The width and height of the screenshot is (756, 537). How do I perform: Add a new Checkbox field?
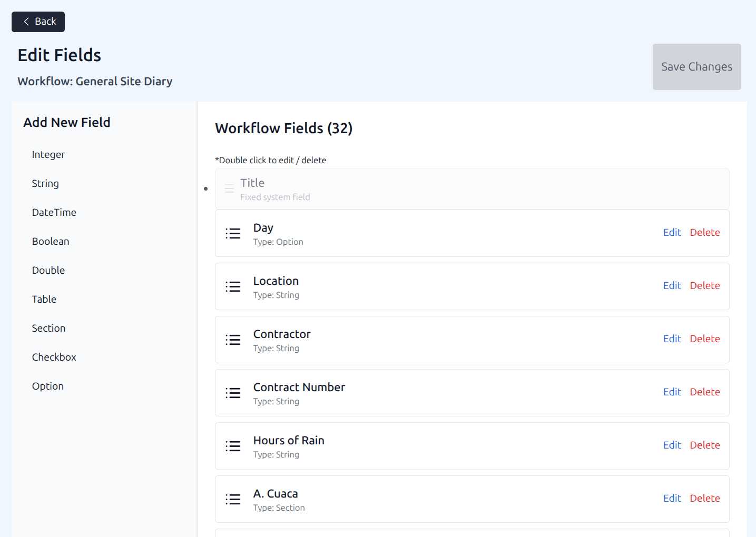[x=54, y=357]
